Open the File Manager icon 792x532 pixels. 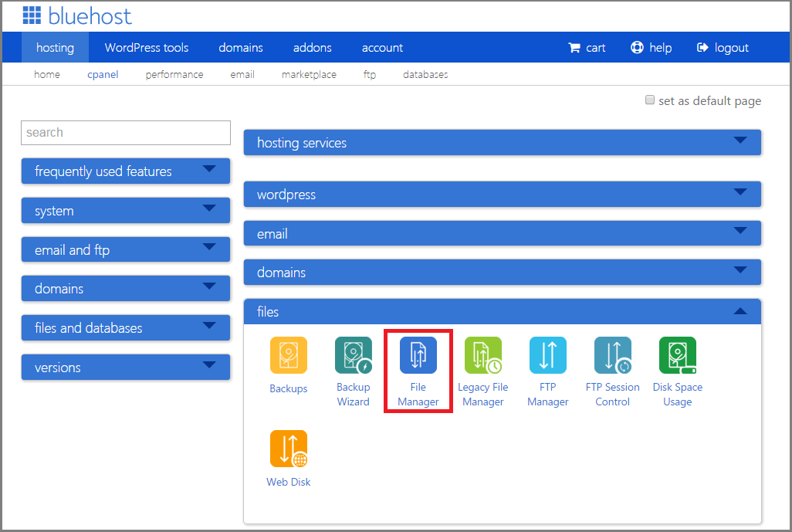(418, 355)
